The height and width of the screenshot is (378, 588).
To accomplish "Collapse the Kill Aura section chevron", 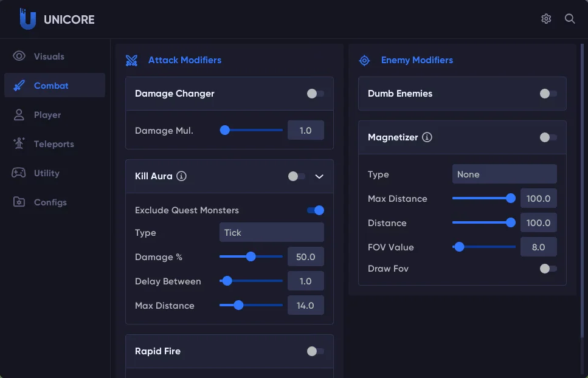I will point(319,176).
